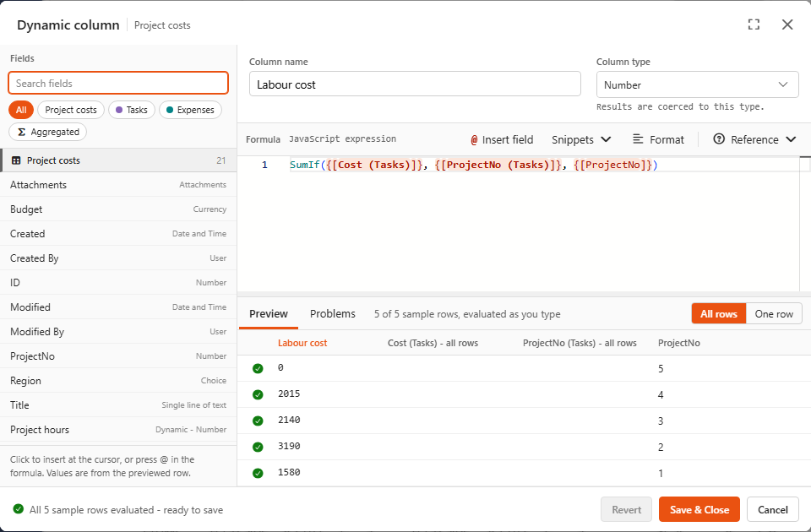The height and width of the screenshot is (532, 811).
Task: Insert the ProjectNo field
Action: pyautogui.click(x=118, y=356)
